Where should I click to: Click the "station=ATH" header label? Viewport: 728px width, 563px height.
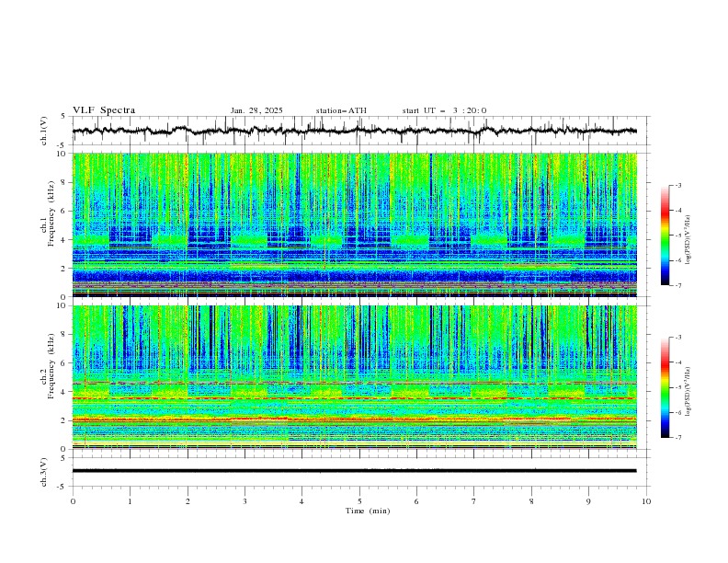click(341, 110)
